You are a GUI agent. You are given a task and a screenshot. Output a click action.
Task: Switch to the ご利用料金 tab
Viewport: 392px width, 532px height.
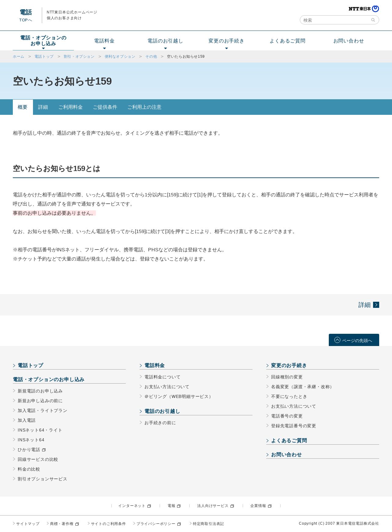(x=71, y=107)
